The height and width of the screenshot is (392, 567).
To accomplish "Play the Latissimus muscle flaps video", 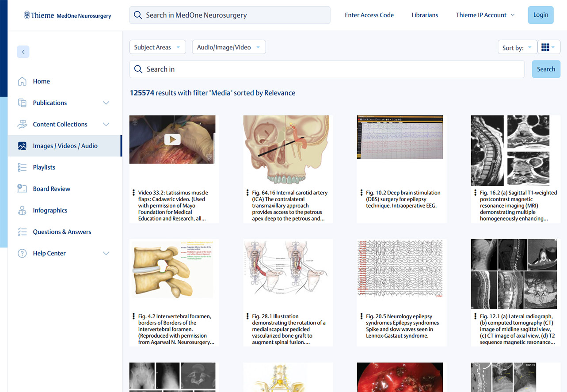I will 172,140.
